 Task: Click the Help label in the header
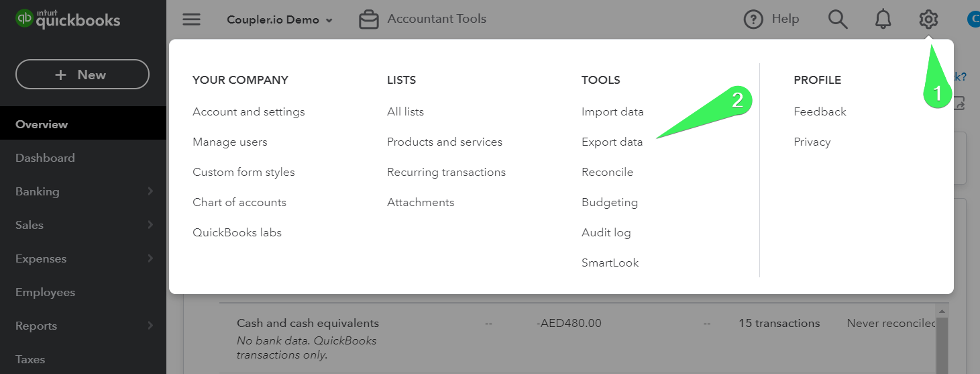click(785, 19)
